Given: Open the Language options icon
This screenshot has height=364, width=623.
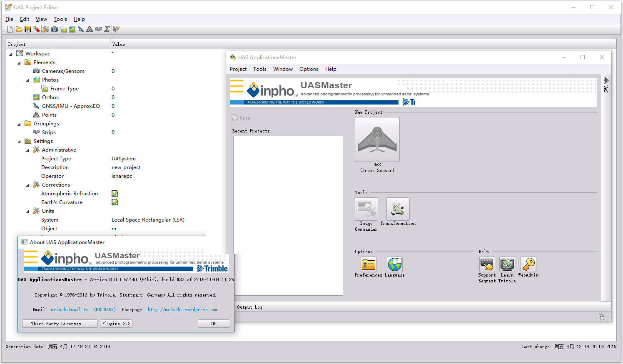Looking at the screenshot, I should click(395, 264).
